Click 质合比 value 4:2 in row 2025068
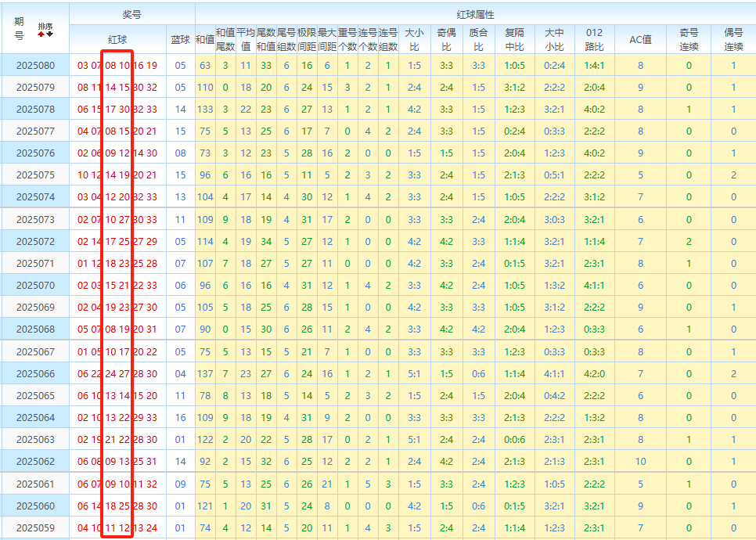The width and height of the screenshot is (756, 540). (478, 329)
